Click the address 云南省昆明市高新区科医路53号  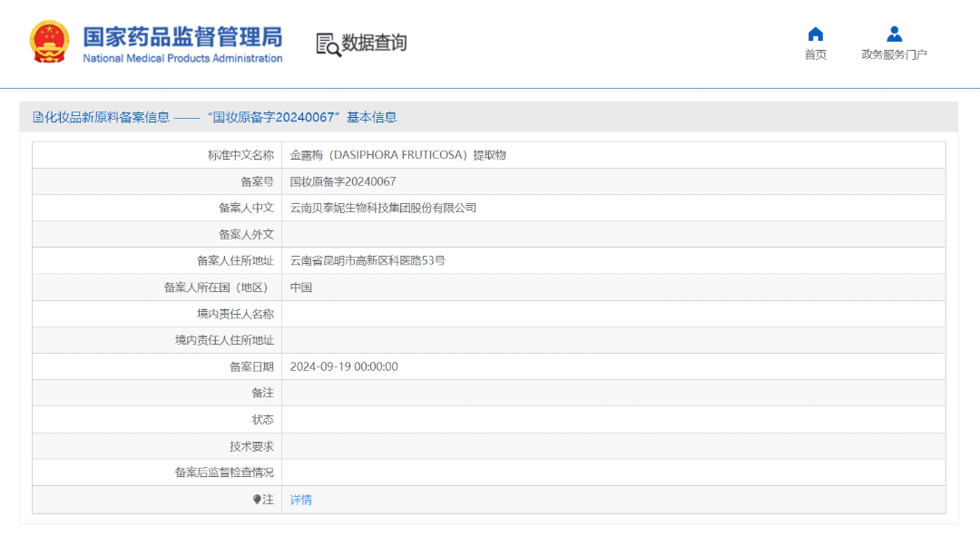(367, 260)
